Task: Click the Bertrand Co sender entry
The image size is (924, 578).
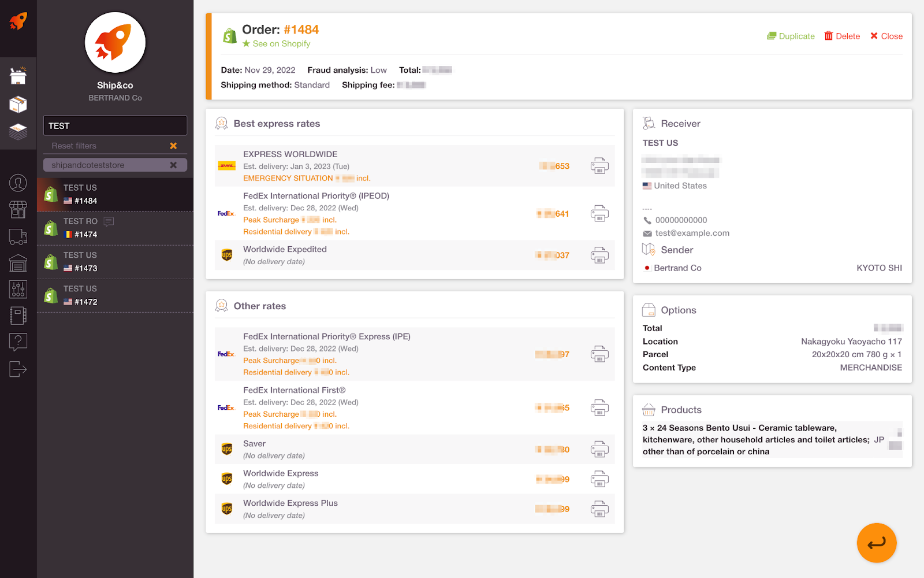Action: click(x=677, y=268)
